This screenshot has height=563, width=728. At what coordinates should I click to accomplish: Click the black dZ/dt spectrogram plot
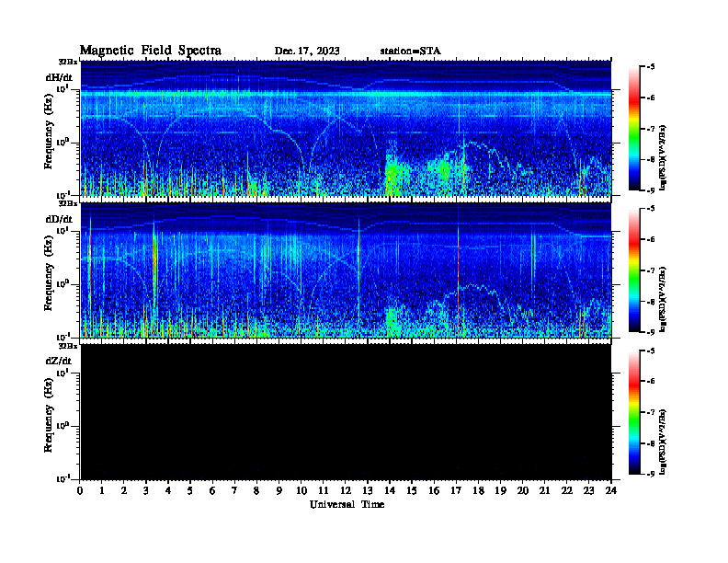346,411
